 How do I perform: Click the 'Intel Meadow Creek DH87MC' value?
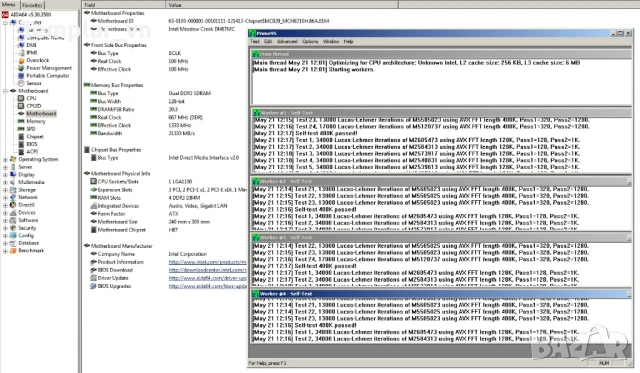point(202,29)
